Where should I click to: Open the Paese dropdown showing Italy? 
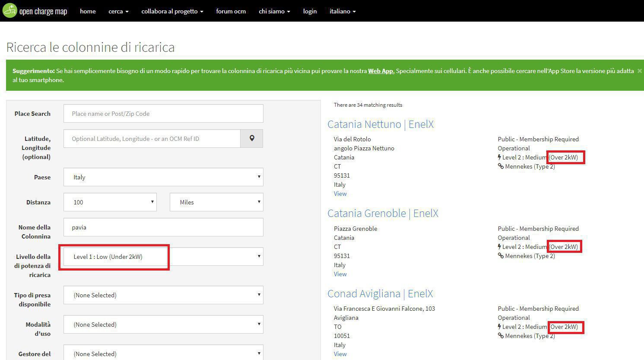(x=163, y=177)
